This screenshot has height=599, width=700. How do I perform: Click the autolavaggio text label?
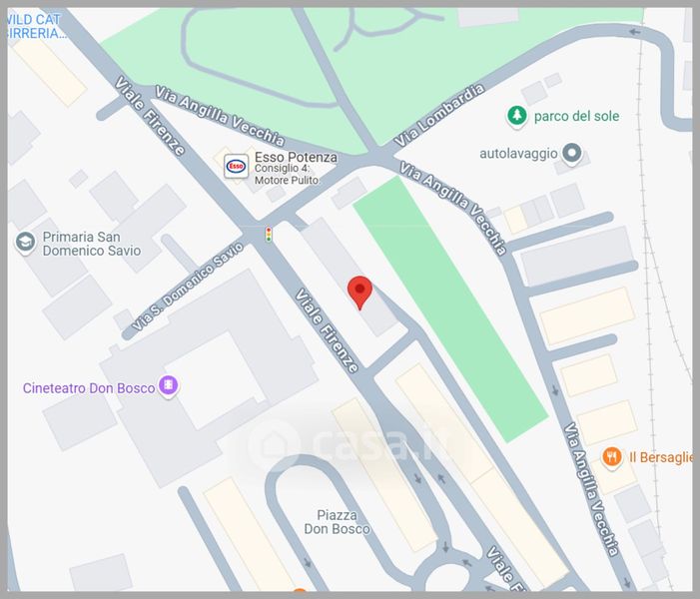pos(518,154)
